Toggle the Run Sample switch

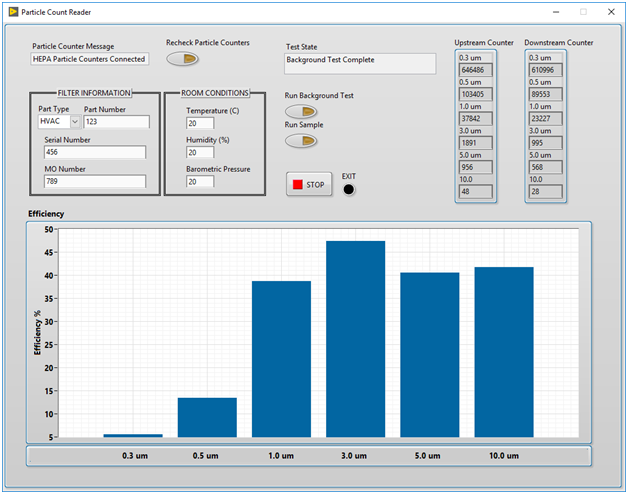click(301, 141)
